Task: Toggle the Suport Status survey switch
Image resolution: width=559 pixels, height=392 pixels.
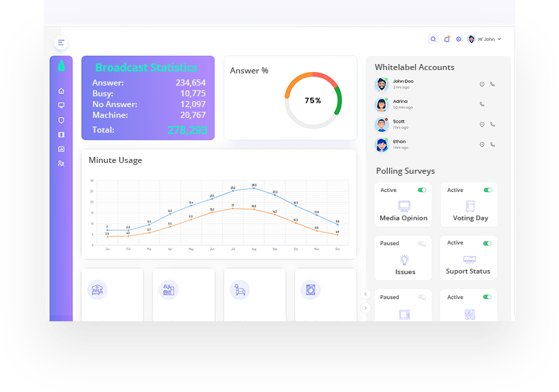Action: (x=488, y=244)
